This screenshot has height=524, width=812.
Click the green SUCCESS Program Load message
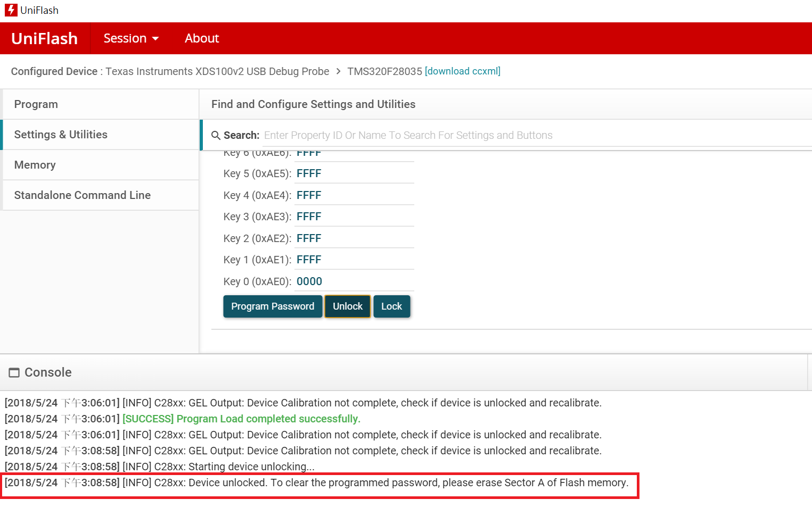click(x=242, y=419)
